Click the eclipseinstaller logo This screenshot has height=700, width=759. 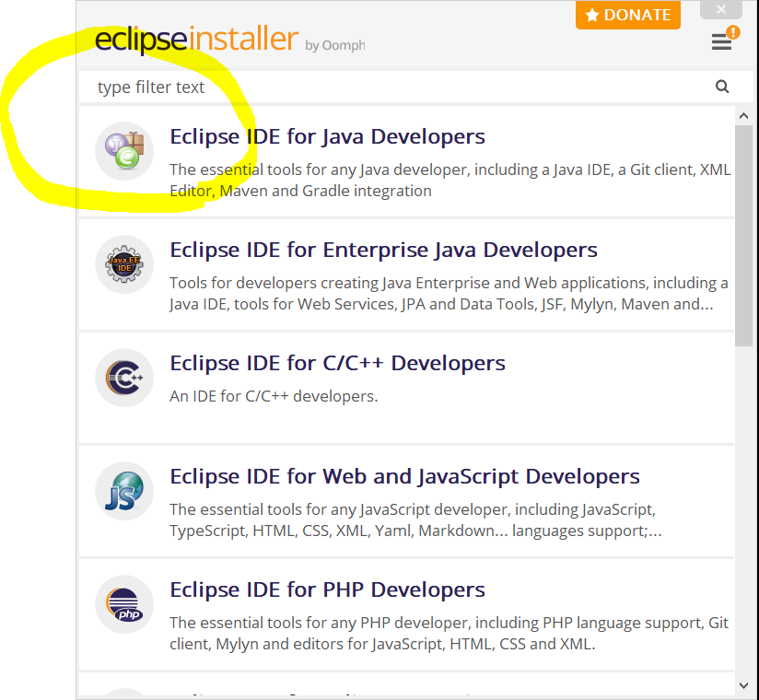(x=196, y=39)
